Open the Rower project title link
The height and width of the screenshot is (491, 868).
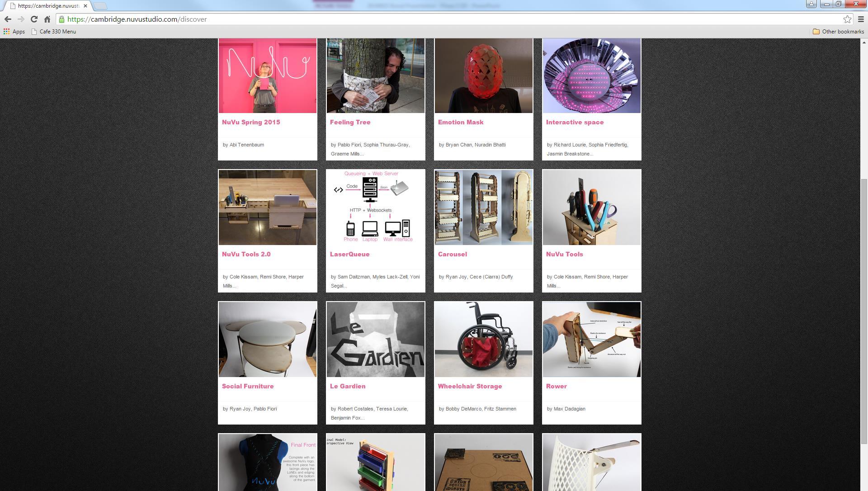[x=556, y=386]
